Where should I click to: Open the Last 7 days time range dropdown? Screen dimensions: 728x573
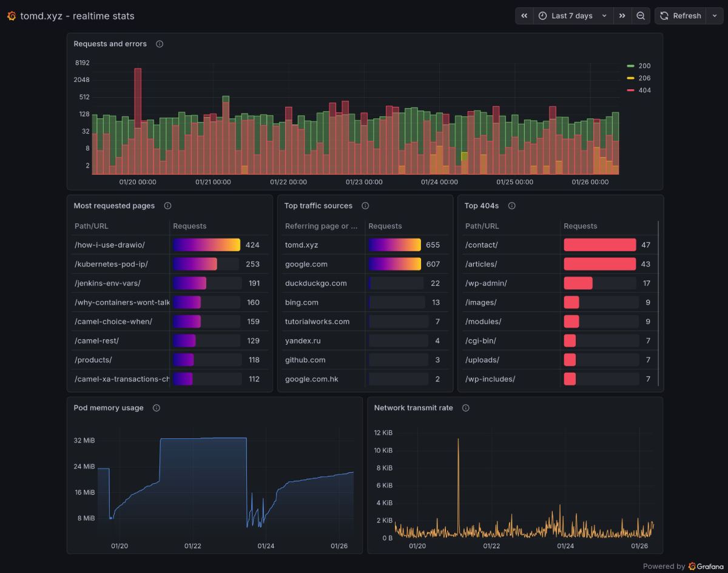571,16
